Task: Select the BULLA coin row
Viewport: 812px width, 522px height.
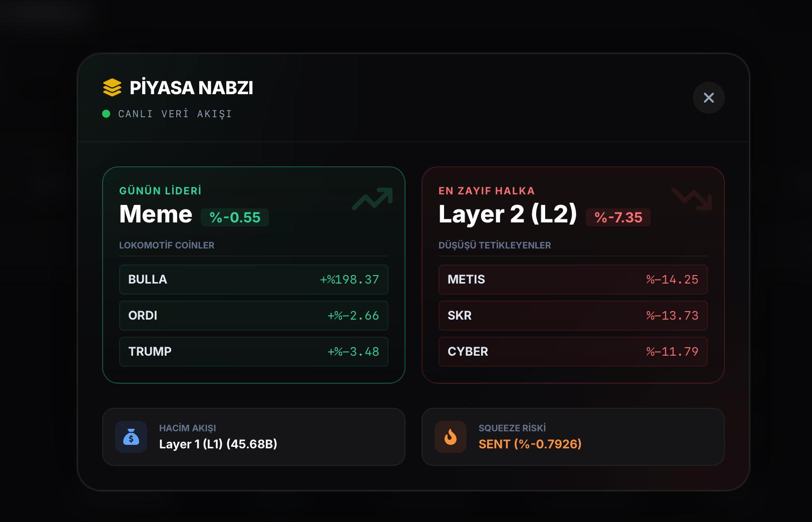Action: point(253,280)
